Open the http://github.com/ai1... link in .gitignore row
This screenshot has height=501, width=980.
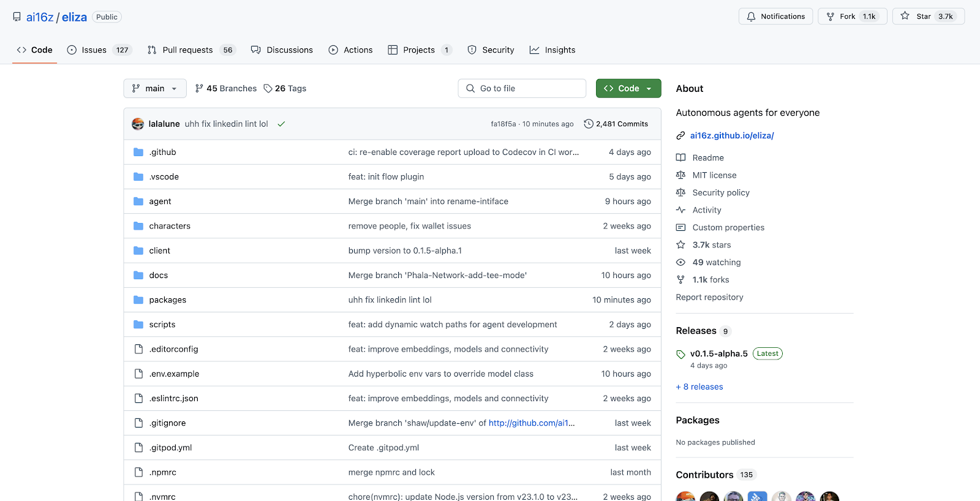point(532,423)
